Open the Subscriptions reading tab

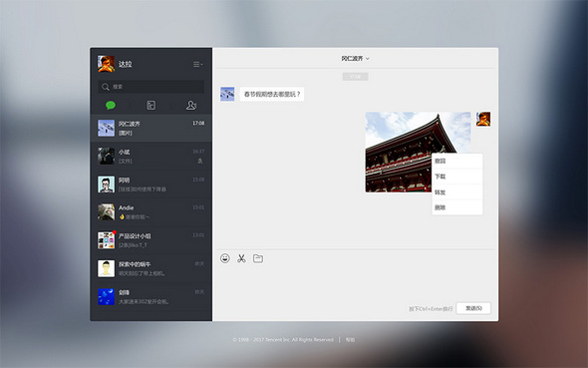151,106
